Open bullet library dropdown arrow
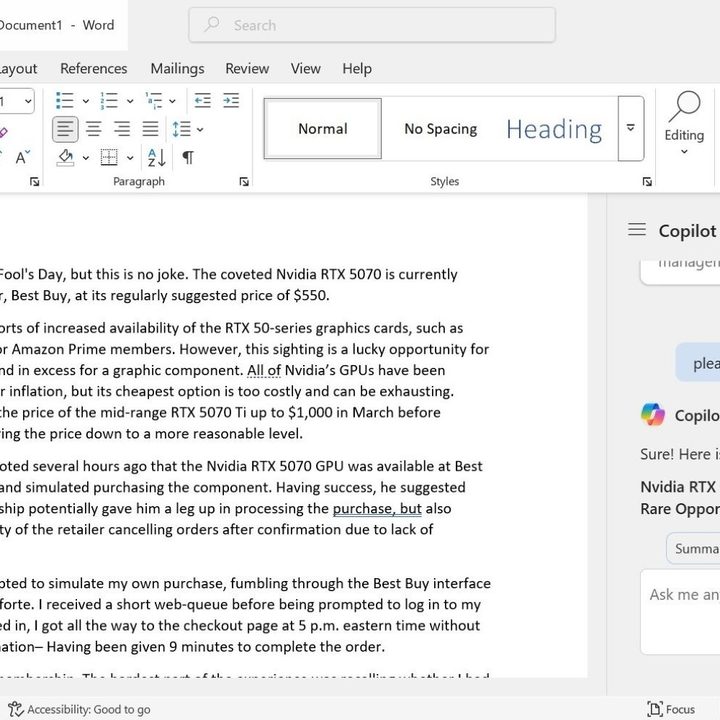Viewport: 720px width, 720px height. 85,101
